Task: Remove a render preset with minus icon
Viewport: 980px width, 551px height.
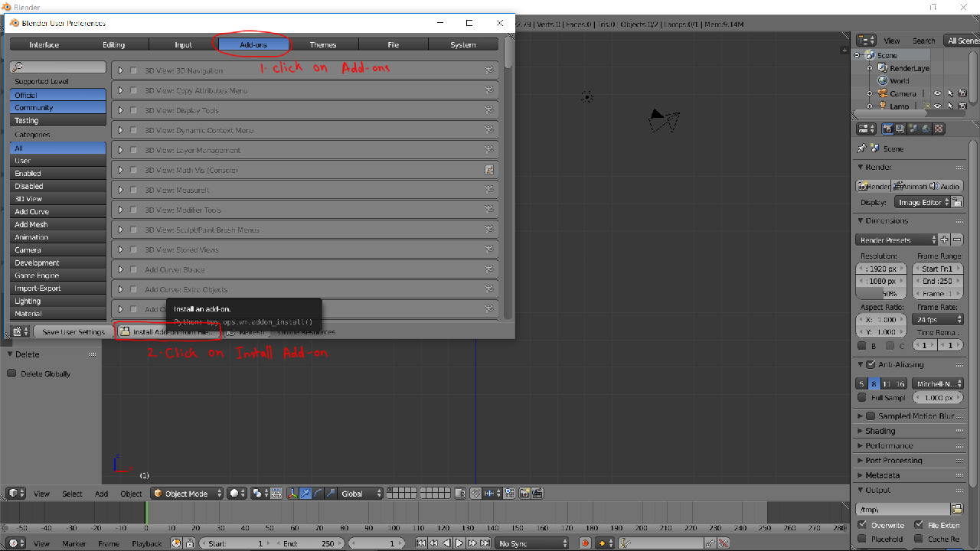Action: coord(957,240)
